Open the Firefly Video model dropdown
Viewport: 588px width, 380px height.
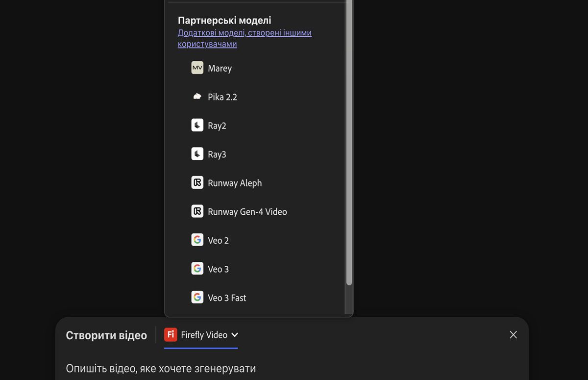(x=204, y=335)
